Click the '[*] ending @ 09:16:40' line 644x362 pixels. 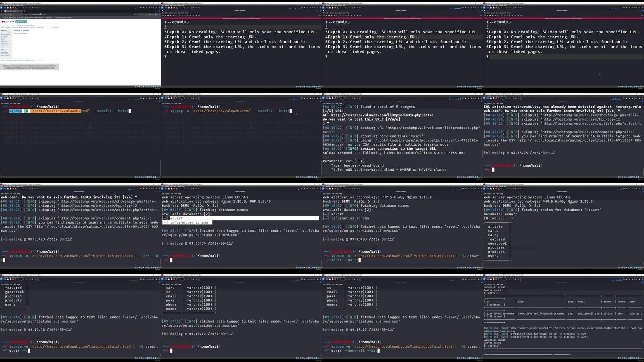click(36, 329)
